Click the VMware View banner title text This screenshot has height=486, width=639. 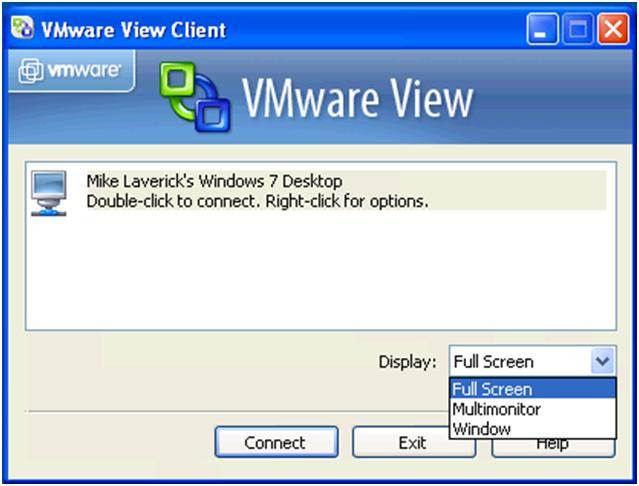point(358,98)
